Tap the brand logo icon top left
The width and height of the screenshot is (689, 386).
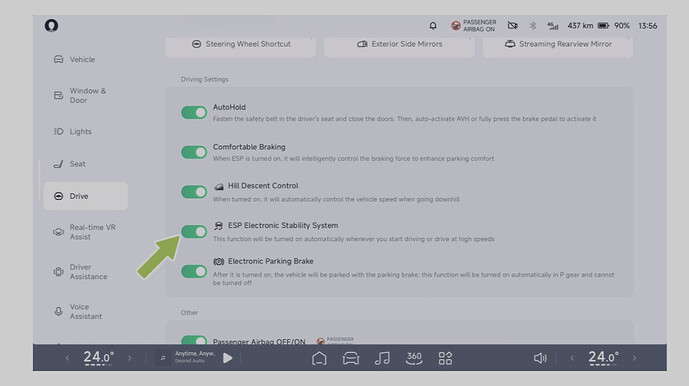[x=51, y=25]
